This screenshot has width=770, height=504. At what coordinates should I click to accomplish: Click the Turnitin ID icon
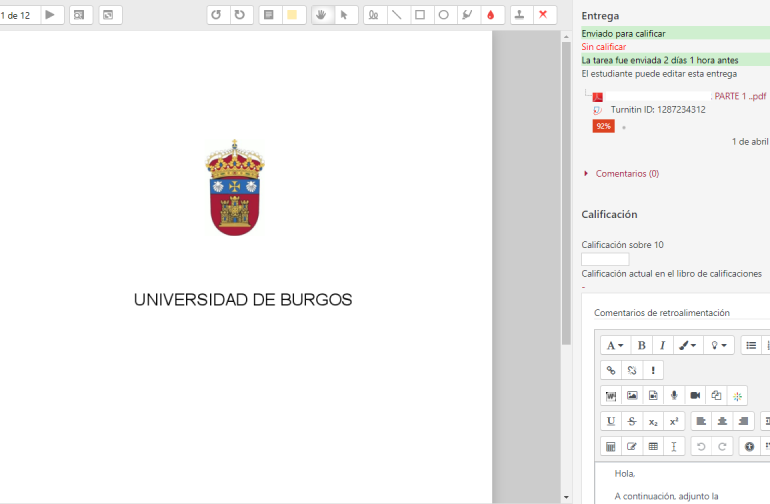point(597,110)
